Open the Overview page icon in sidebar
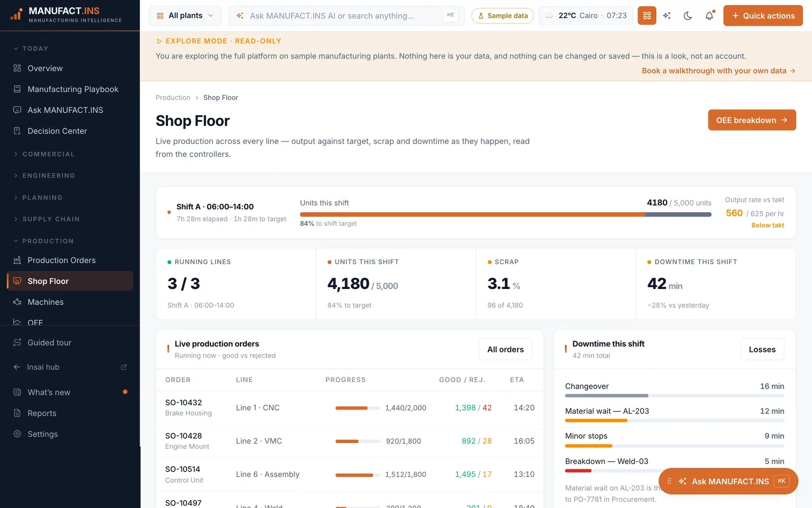This screenshot has height=508, width=812. tap(17, 68)
